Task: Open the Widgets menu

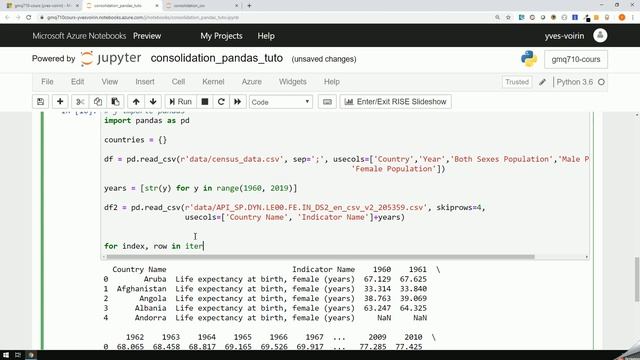Action: [x=293, y=82]
